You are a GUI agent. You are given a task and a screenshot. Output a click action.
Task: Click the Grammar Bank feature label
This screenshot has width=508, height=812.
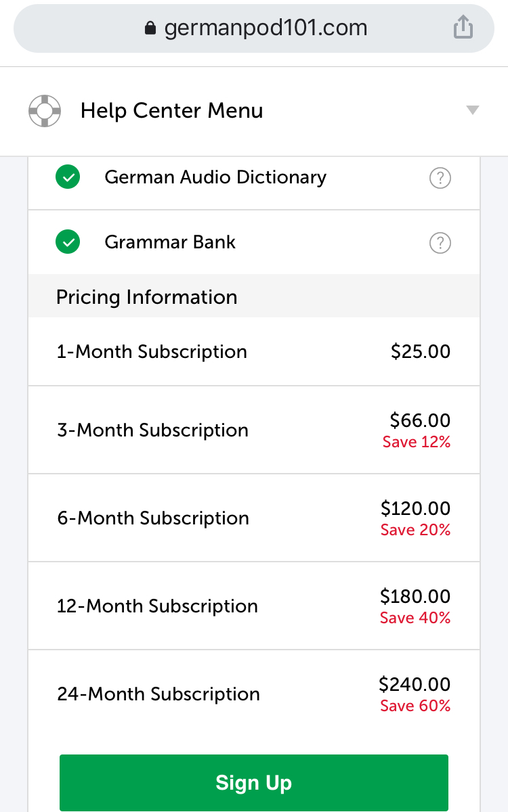point(170,242)
